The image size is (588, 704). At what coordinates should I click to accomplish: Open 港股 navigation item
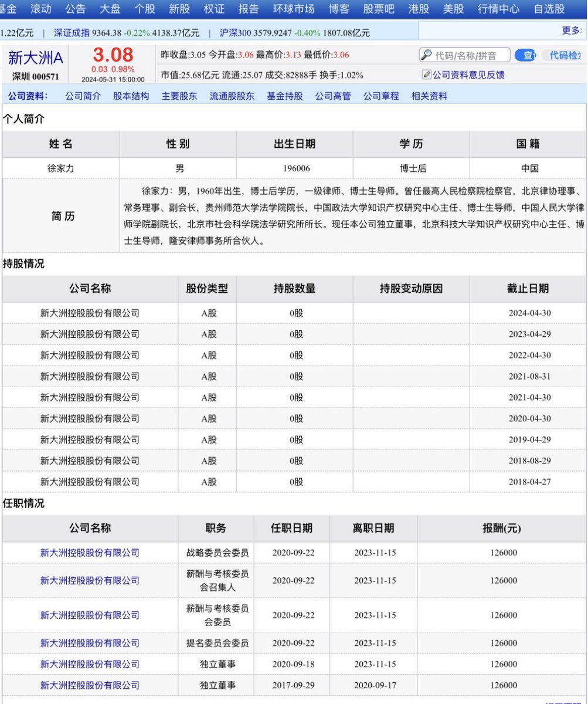tap(419, 9)
